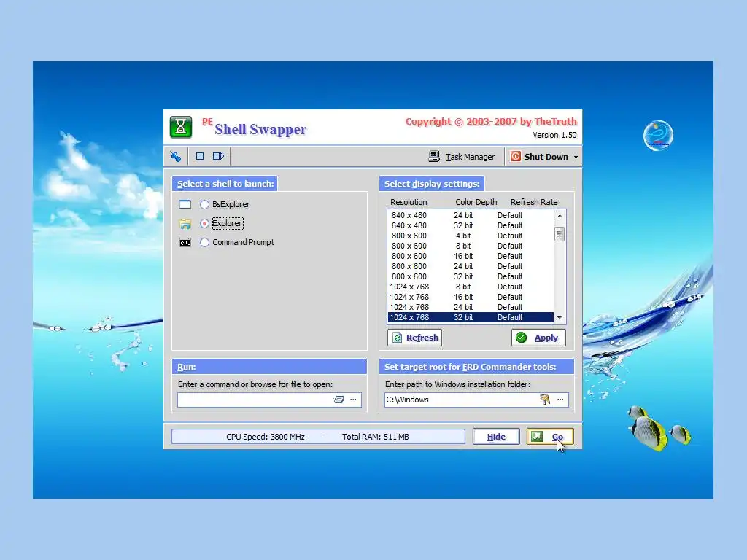Select 800 x 600 24 bit row
The height and width of the screenshot is (560, 747).
[471, 266]
